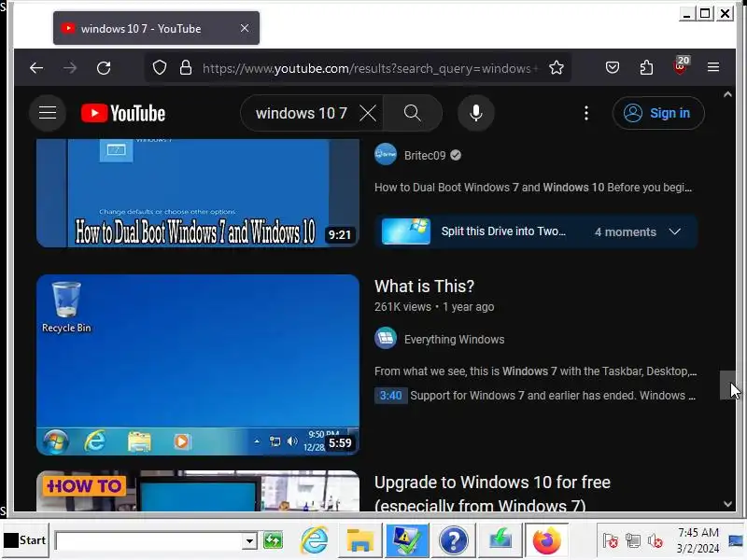Run search with the magnifying glass button
Image resolution: width=747 pixels, height=560 pixels.
click(412, 113)
